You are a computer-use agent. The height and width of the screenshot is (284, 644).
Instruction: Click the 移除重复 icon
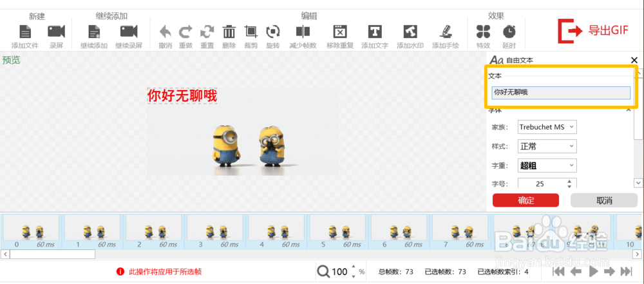click(x=340, y=32)
